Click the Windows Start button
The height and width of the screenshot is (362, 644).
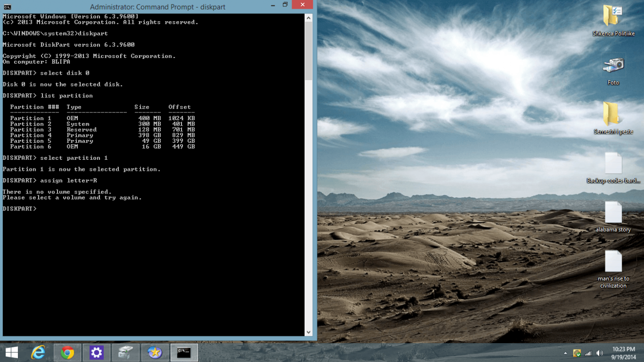(x=12, y=352)
